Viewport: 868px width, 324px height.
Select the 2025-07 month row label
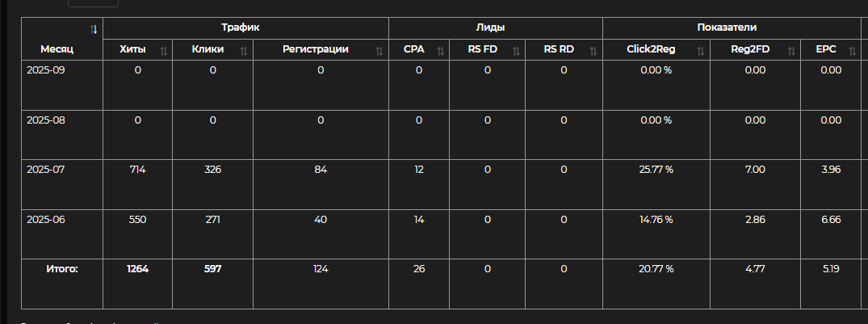point(46,170)
